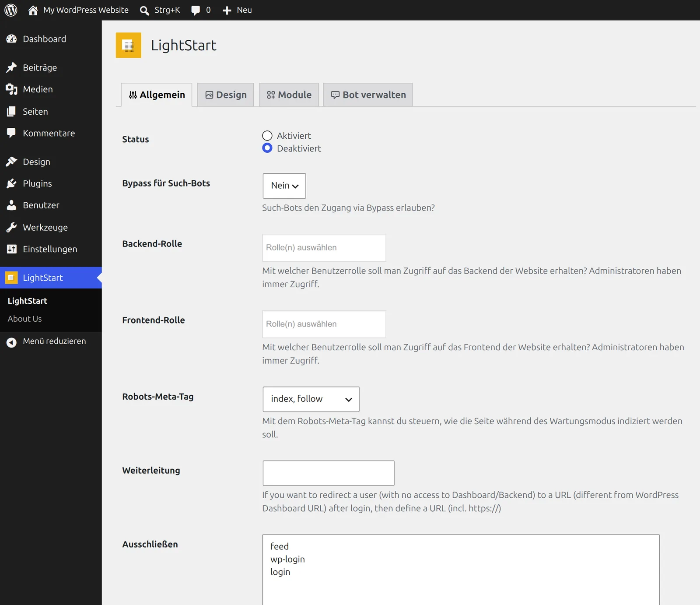The image size is (700, 605).
Task: Click the Kommentare speech bubble icon
Action: point(11,133)
